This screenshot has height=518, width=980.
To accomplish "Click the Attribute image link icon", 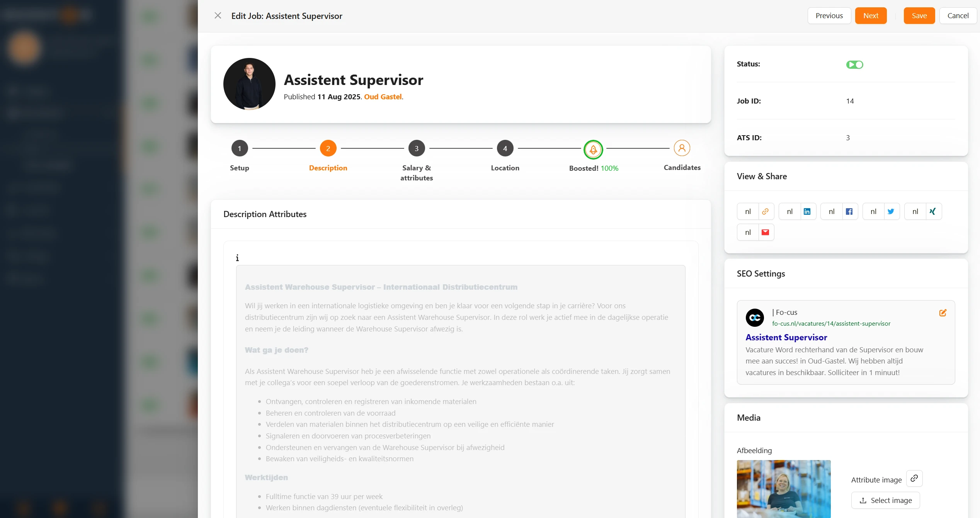I will (x=914, y=478).
